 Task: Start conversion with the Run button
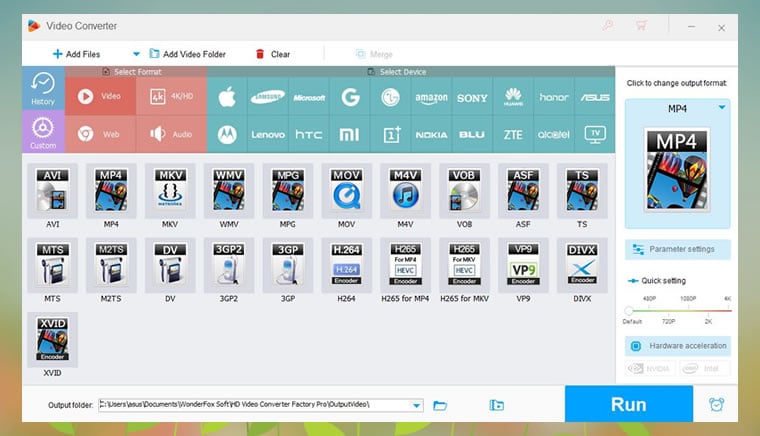pyautogui.click(x=629, y=404)
